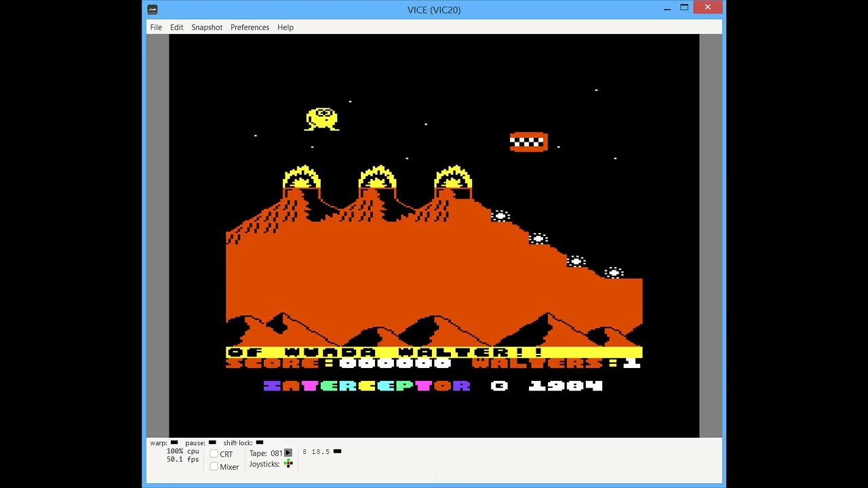
Task: Click the leftmost yellow dome
Action: point(302,177)
